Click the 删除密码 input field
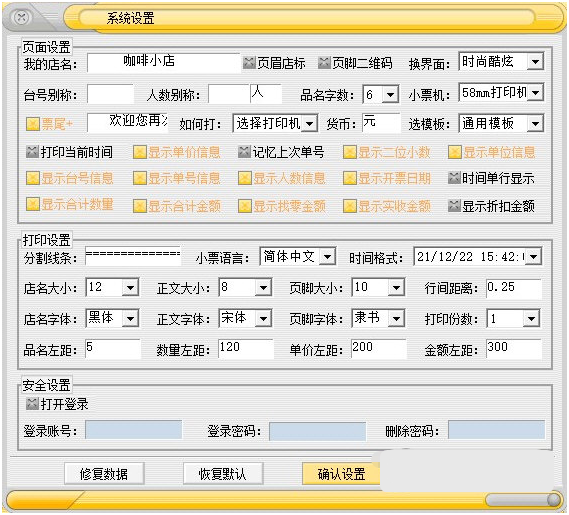This screenshot has height=515, width=569. point(496,430)
